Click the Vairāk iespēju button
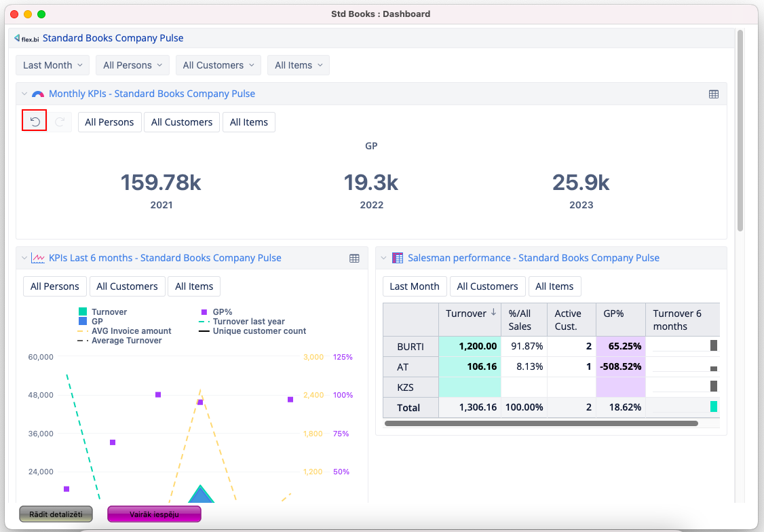 coord(154,514)
